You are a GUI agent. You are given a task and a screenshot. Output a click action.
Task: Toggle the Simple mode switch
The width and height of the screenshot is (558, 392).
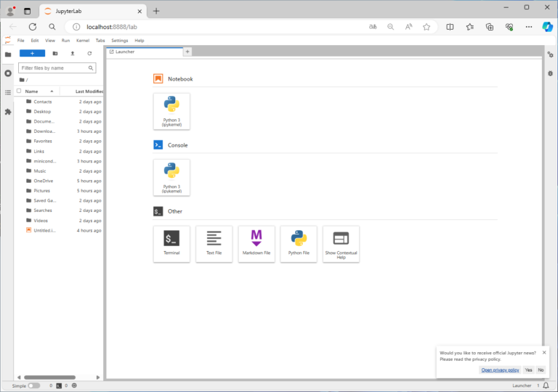[34, 385]
